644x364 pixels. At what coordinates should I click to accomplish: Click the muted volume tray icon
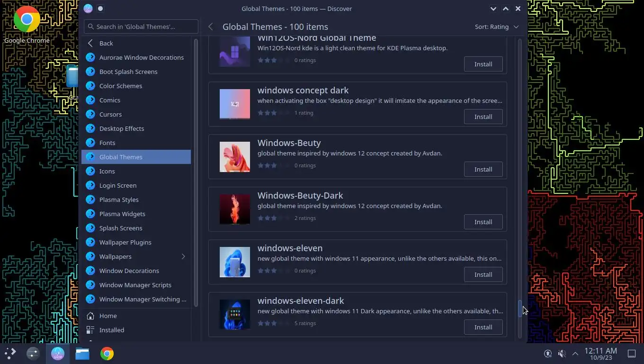pyautogui.click(x=562, y=354)
